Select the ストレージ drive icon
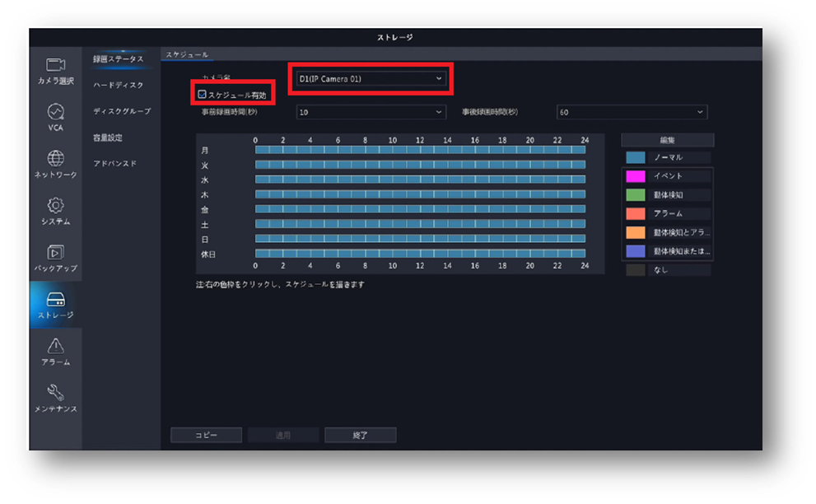 point(55,300)
